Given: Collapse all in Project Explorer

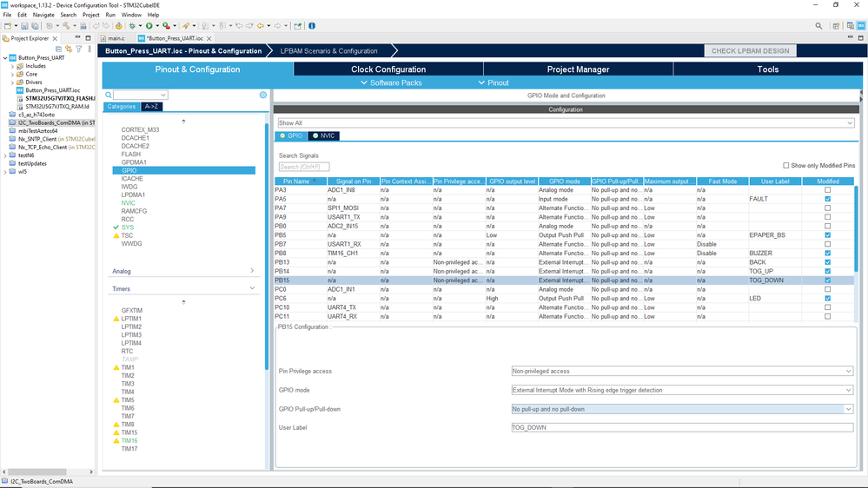Looking at the screenshot, I should click(x=60, y=49).
